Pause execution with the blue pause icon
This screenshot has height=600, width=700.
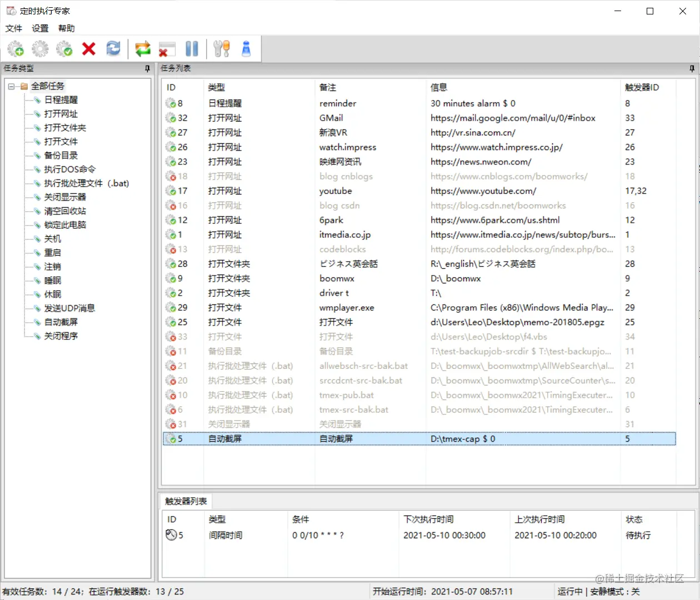(192, 49)
